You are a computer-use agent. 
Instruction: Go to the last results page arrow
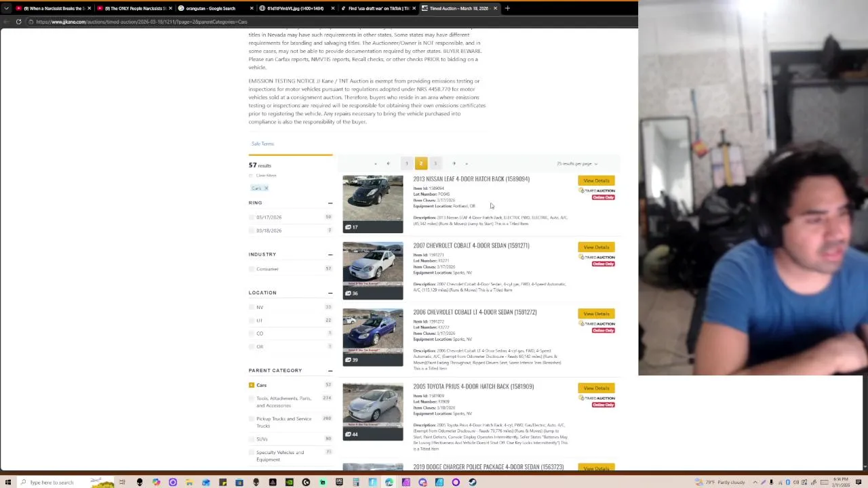[467, 163]
